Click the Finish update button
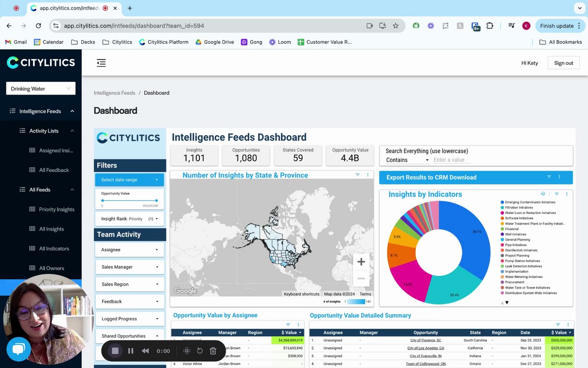The width and height of the screenshot is (588, 368). click(x=559, y=26)
